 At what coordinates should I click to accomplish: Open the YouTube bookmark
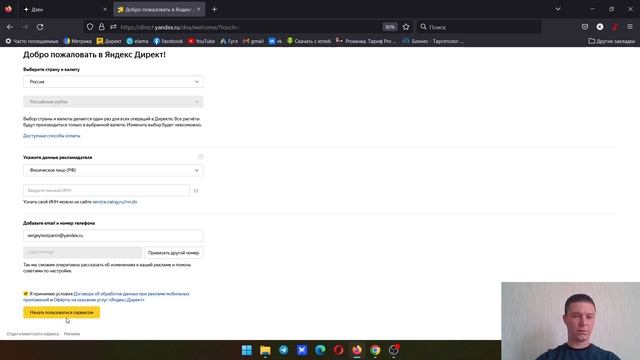(x=201, y=41)
